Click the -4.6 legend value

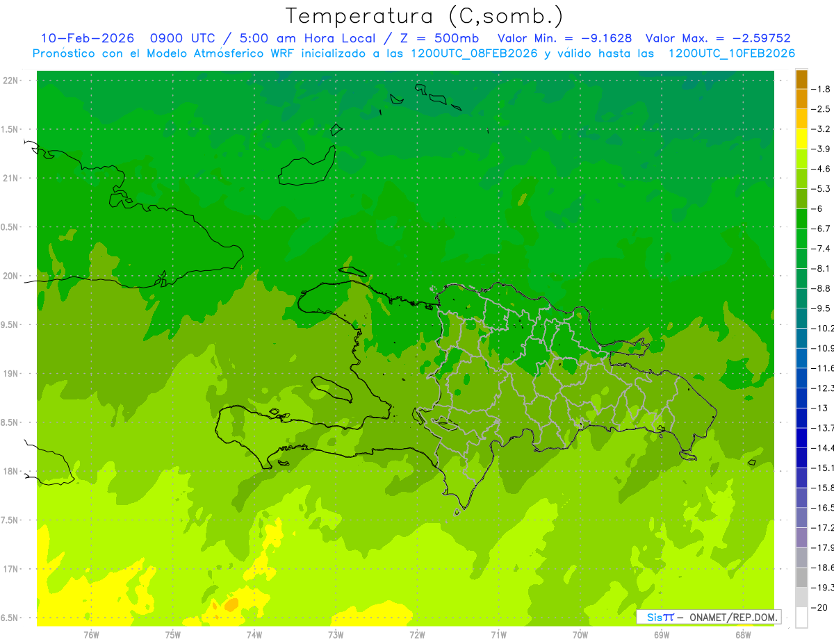pos(821,169)
